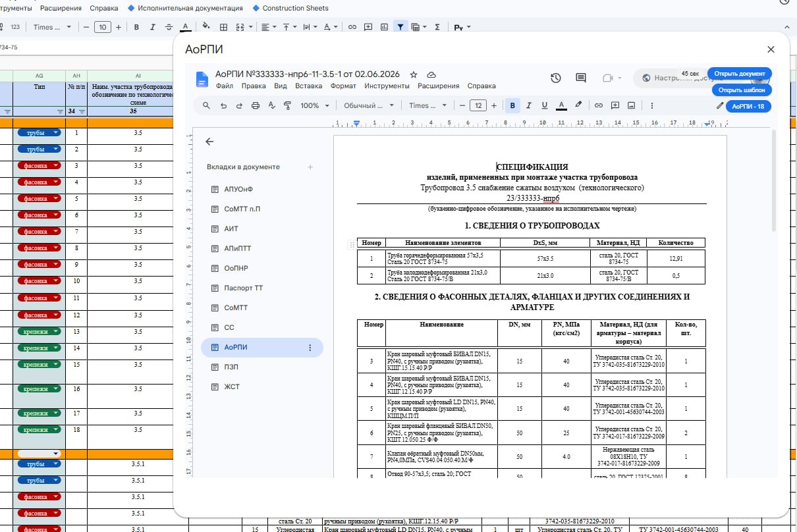Insert an image from the Docs toolbar
The image size is (797, 532).
pos(631,105)
